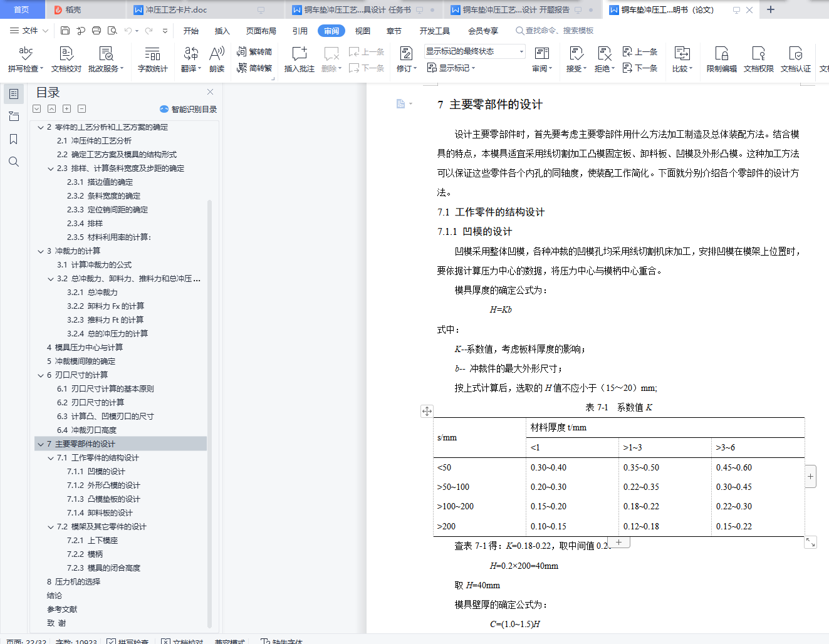
Task: Collapse section 7 主要零部件的设计 in outline
Action: tap(41, 444)
